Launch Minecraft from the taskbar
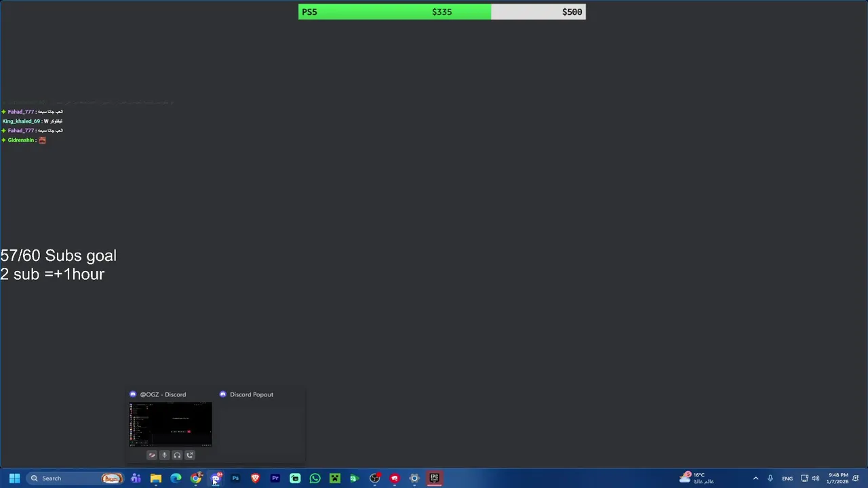 click(335, 479)
